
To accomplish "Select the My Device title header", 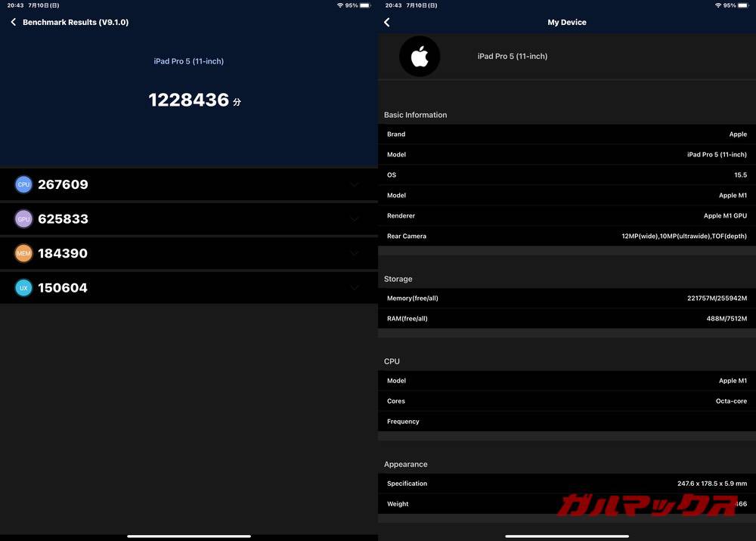I will pos(566,22).
